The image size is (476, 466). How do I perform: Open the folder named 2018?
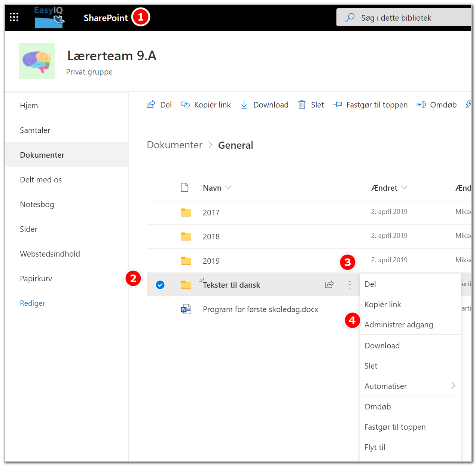point(211,237)
